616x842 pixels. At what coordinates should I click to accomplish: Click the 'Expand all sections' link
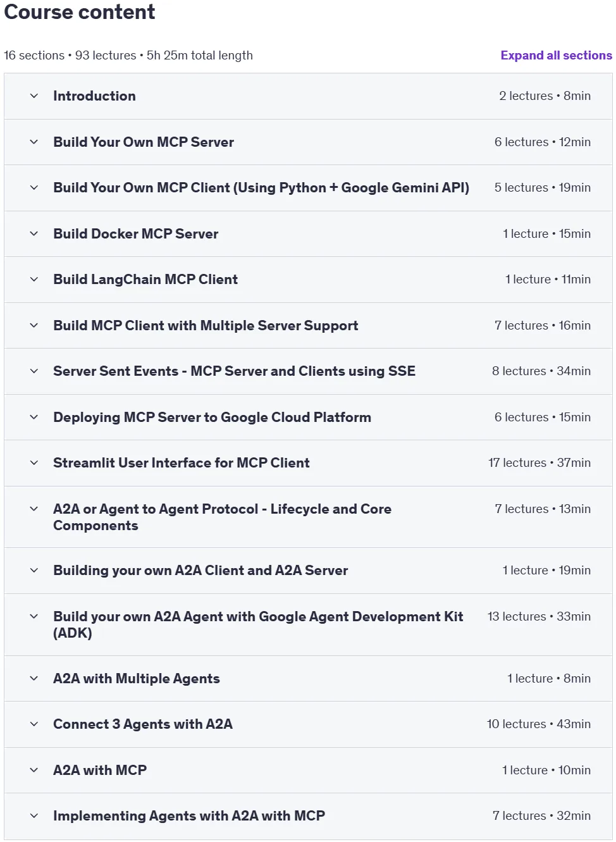tap(556, 55)
